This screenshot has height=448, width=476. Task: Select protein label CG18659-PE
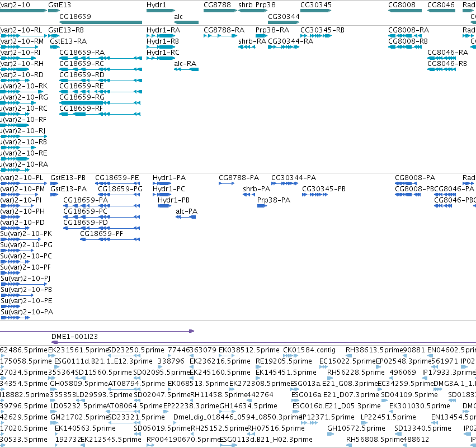117,177
